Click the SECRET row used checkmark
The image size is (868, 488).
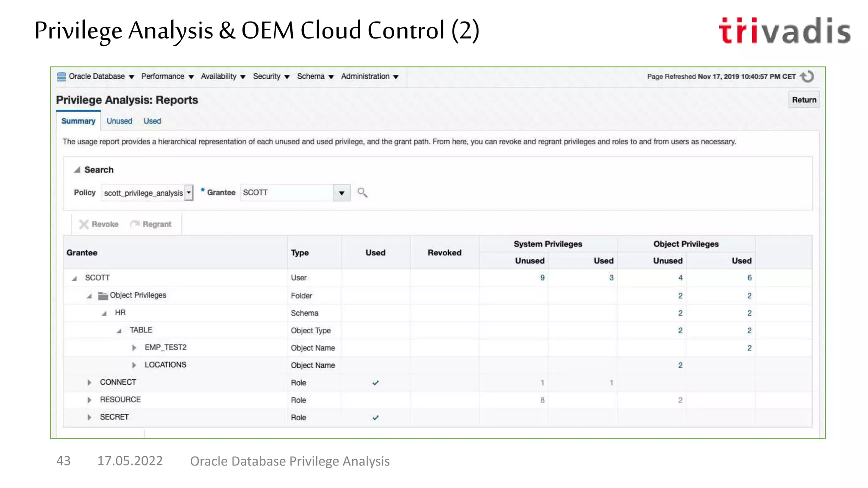coord(376,418)
